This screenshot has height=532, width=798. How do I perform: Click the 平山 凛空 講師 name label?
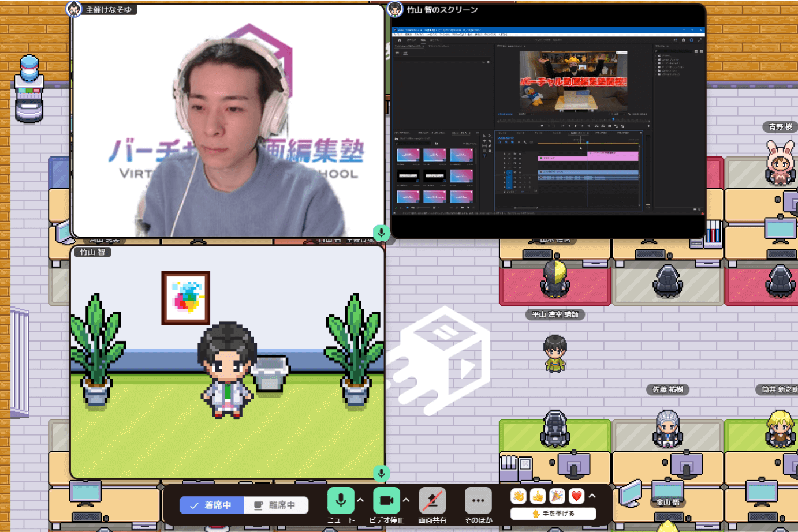(555, 314)
